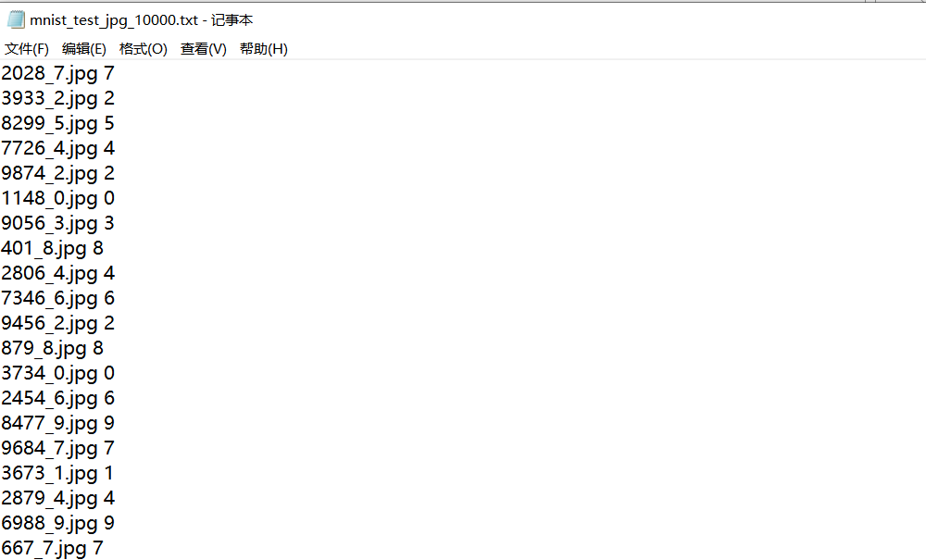Click the Notepad icon in title bar
Viewport: 926px width, 560px height.
pos(16,19)
